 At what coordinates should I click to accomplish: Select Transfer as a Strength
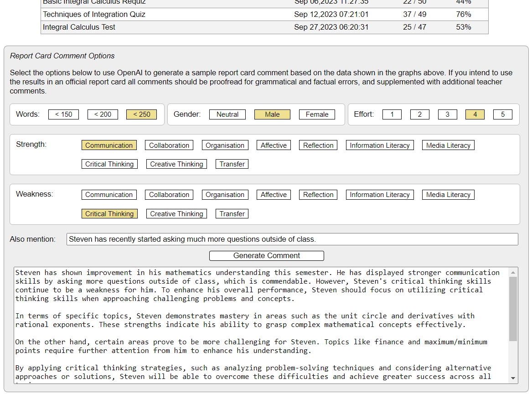pyautogui.click(x=232, y=164)
